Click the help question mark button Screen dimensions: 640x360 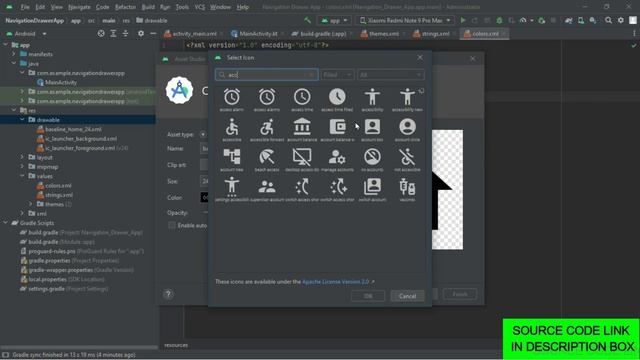pyautogui.click(x=168, y=294)
